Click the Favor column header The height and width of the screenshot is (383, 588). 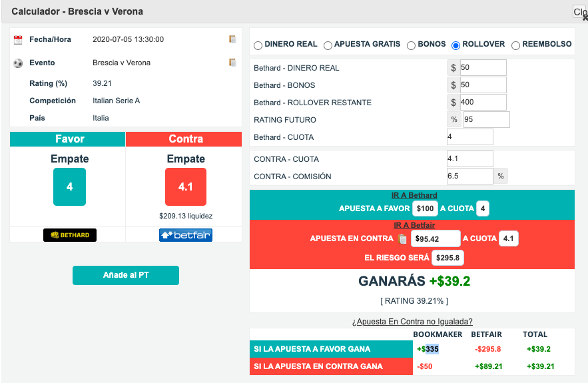point(67,139)
